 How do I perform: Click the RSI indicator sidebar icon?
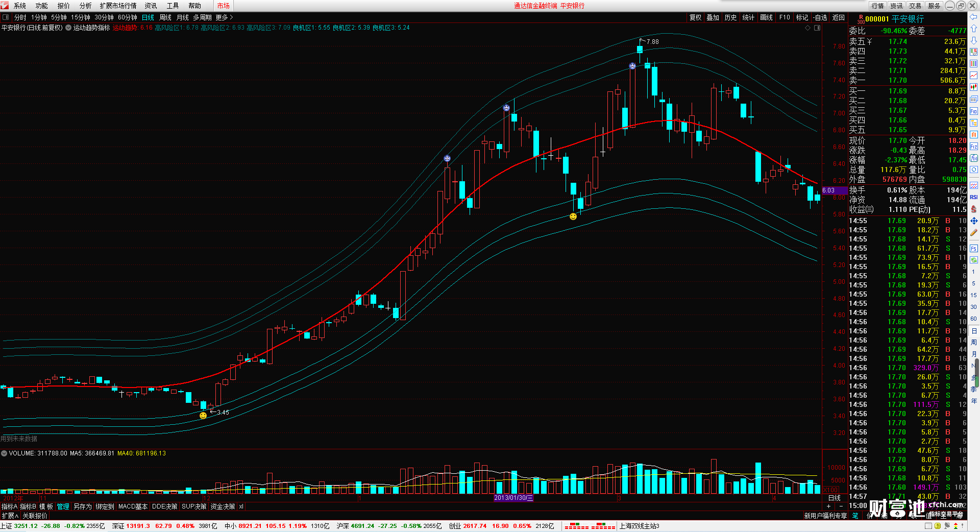tap(974, 197)
